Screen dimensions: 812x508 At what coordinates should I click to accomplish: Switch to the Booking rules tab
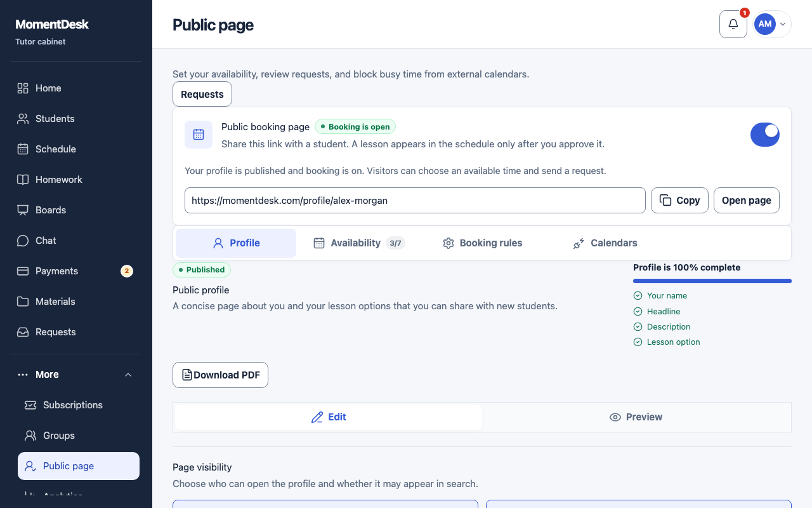pyautogui.click(x=482, y=243)
